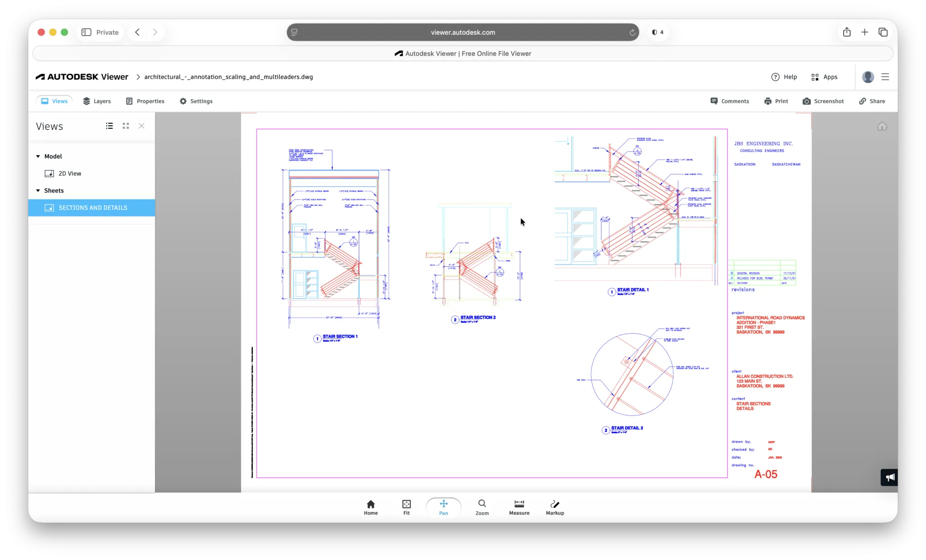
Task: Collapse the Sheets tree section
Action: [38, 190]
